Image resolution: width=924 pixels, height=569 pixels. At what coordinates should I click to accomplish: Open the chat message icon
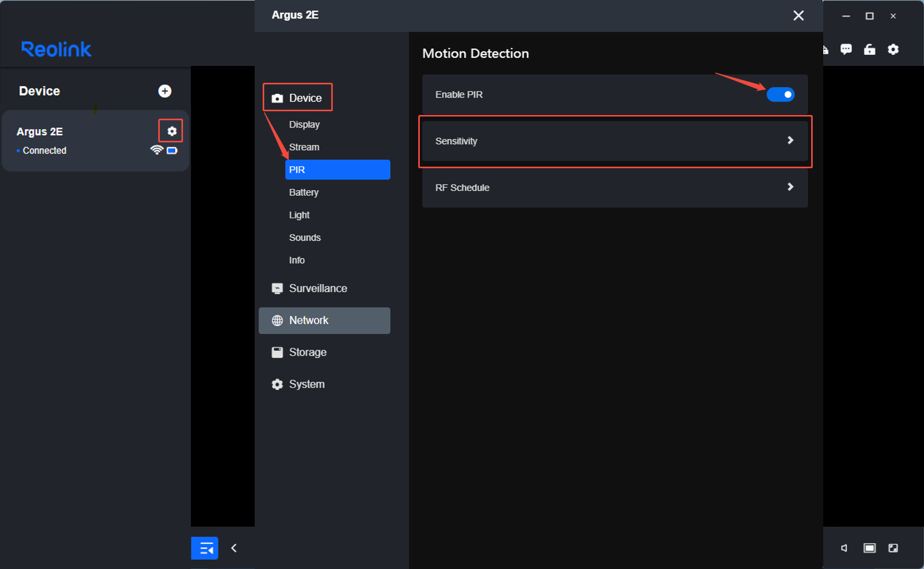(846, 49)
